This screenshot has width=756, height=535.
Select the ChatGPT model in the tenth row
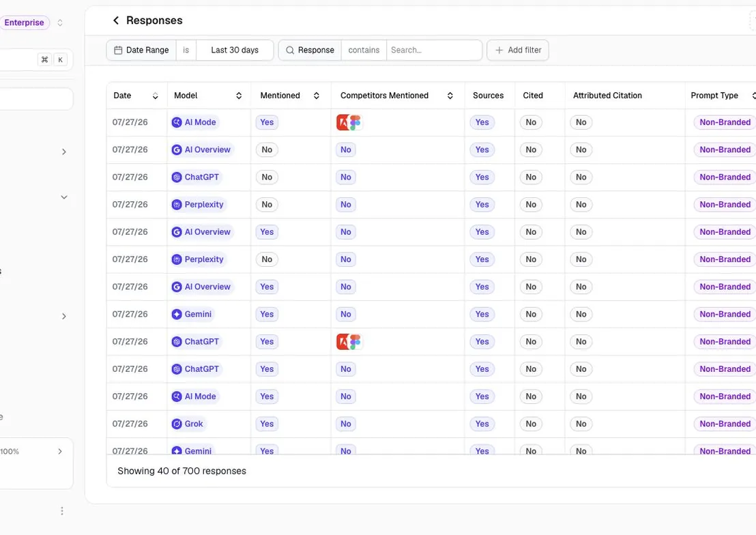[x=197, y=370]
